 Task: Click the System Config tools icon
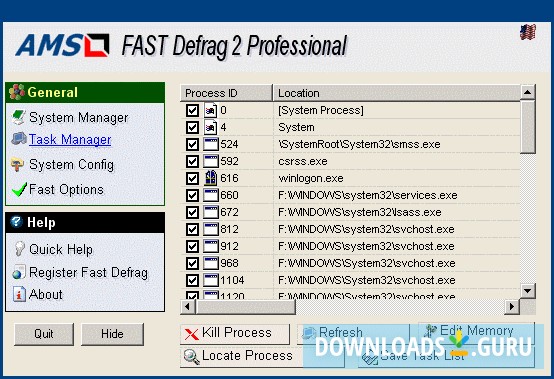(18, 165)
